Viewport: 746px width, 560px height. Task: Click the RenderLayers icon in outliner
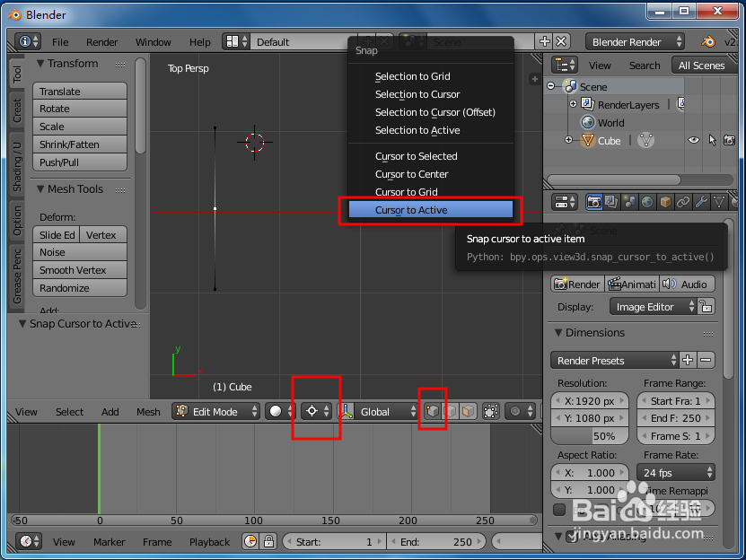click(x=587, y=104)
